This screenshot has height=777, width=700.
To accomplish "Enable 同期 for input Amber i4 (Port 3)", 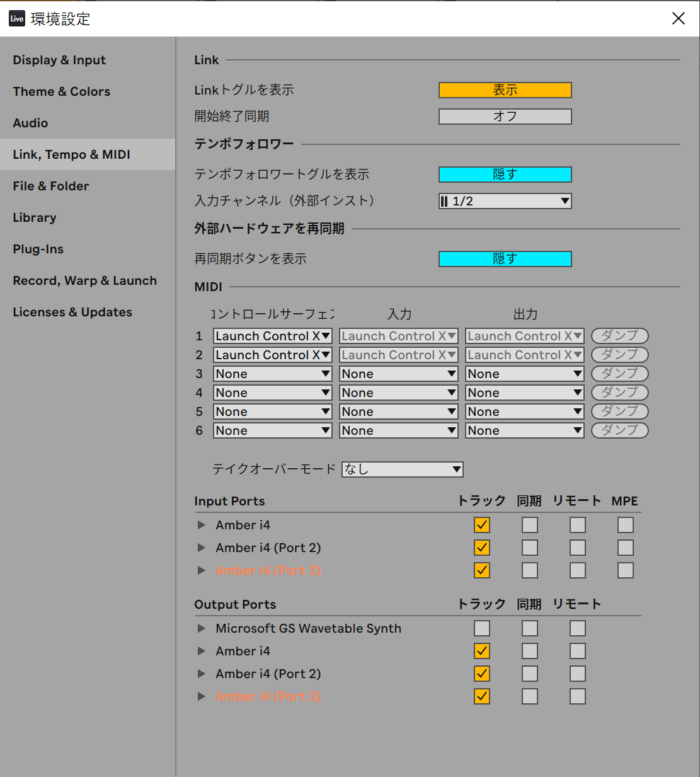I will tap(530, 570).
